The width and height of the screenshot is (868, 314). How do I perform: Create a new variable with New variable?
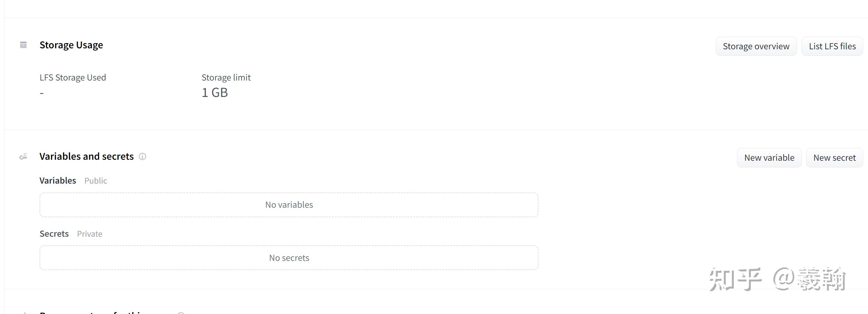[x=769, y=157]
